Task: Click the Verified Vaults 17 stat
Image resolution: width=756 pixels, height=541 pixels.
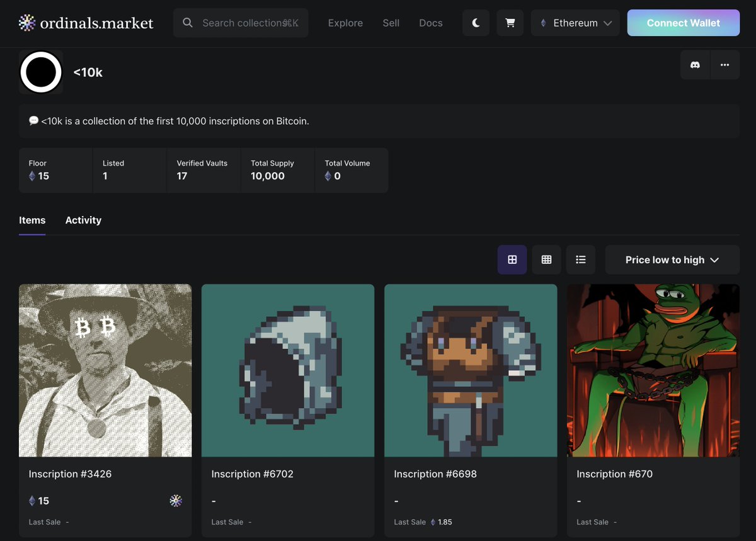Action: point(203,170)
